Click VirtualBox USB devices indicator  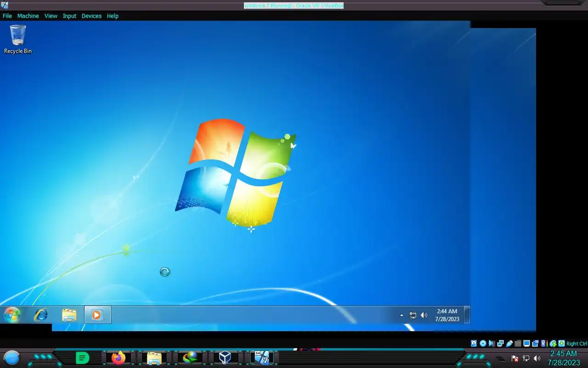pyautogui.click(x=509, y=343)
